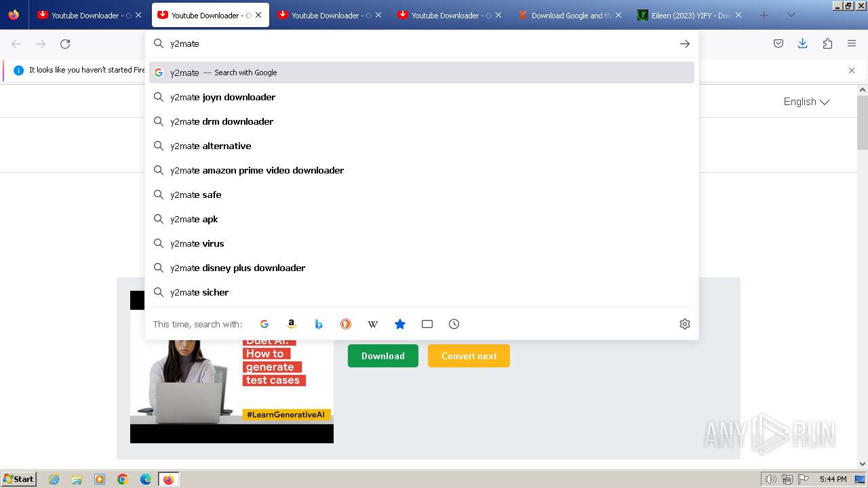This screenshot has height=488, width=868.
Task: Open network icon in system tray
Action: coord(787,479)
